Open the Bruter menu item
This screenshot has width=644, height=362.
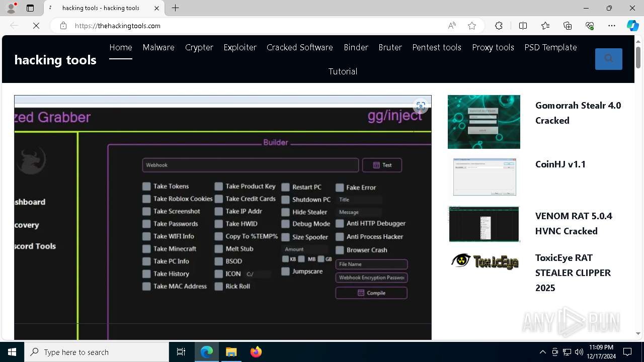click(x=390, y=47)
